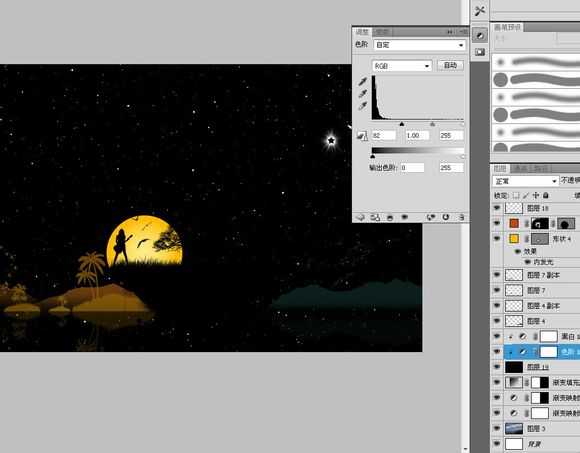The image size is (580, 453).
Task: Hide layer 图层 7 via its eye icon
Action: point(497,290)
